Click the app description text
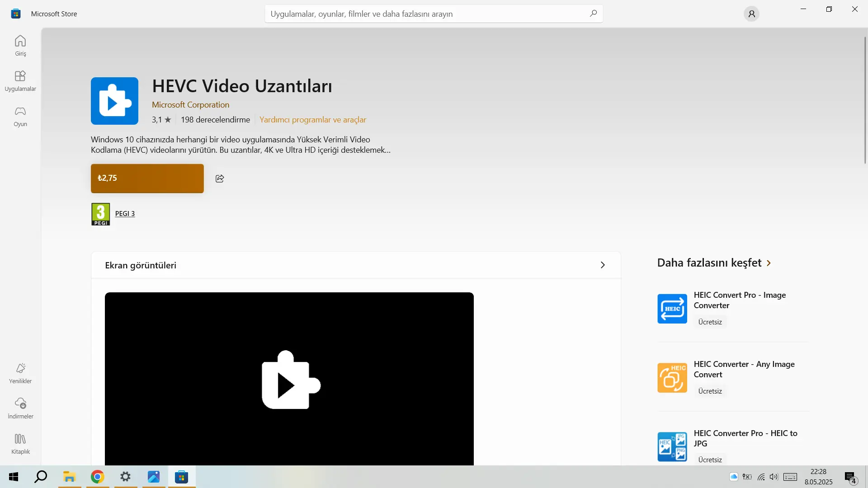 point(241,145)
